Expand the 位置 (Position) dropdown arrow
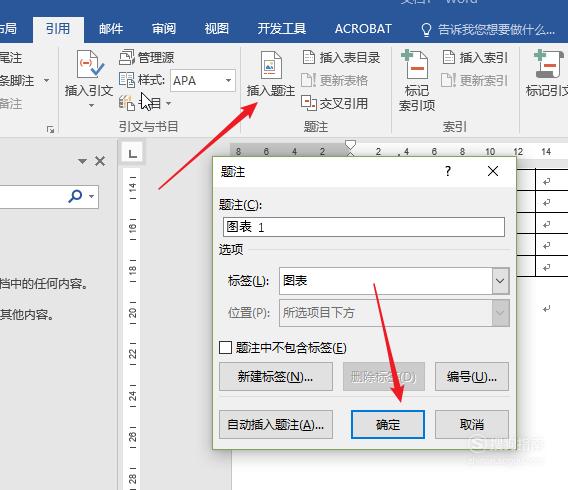 (x=500, y=313)
